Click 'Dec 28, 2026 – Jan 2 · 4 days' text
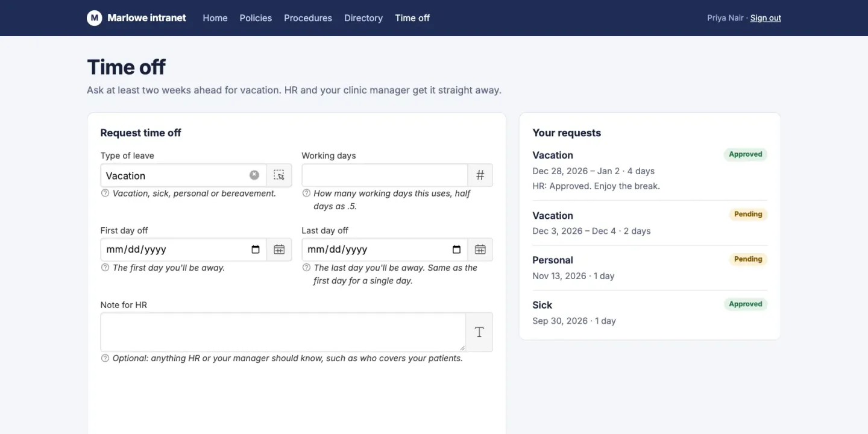 point(594,171)
